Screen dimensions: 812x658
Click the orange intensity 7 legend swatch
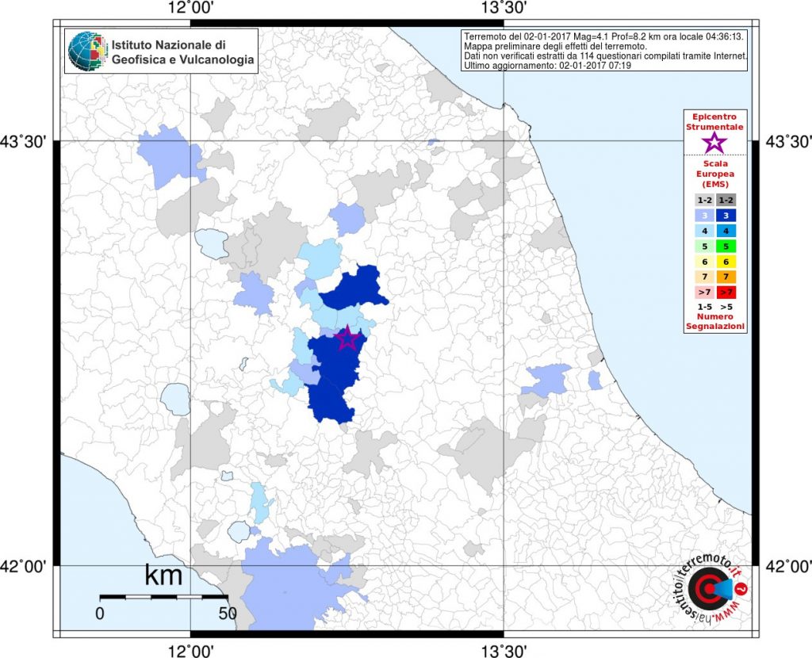pyautogui.click(x=727, y=277)
